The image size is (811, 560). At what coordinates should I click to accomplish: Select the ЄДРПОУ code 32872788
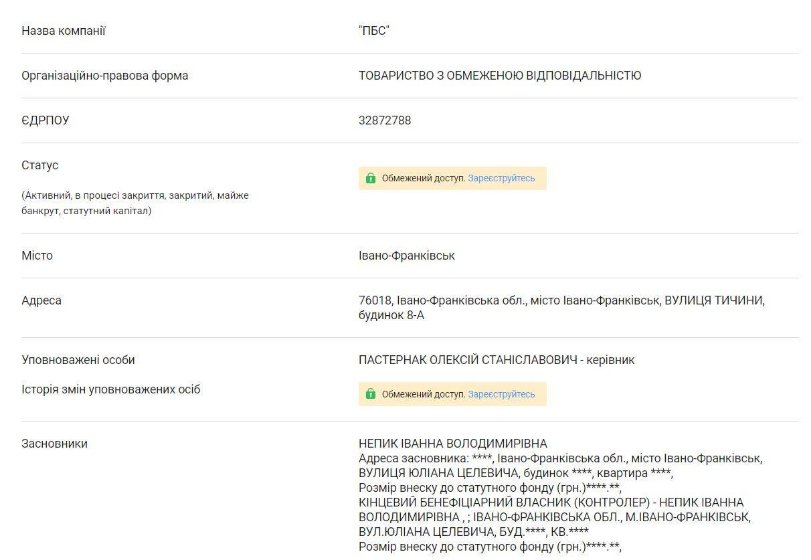coord(385,121)
